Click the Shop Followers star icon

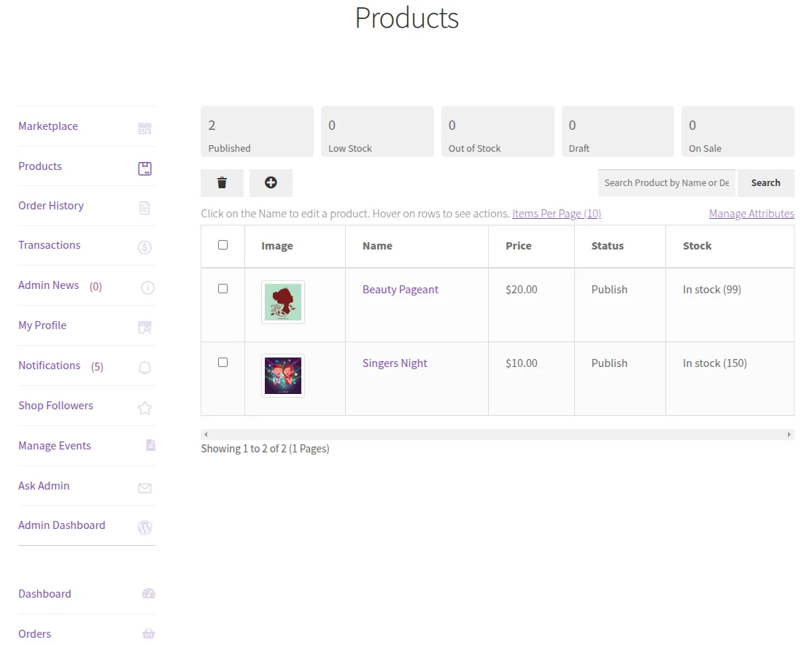coord(145,406)
